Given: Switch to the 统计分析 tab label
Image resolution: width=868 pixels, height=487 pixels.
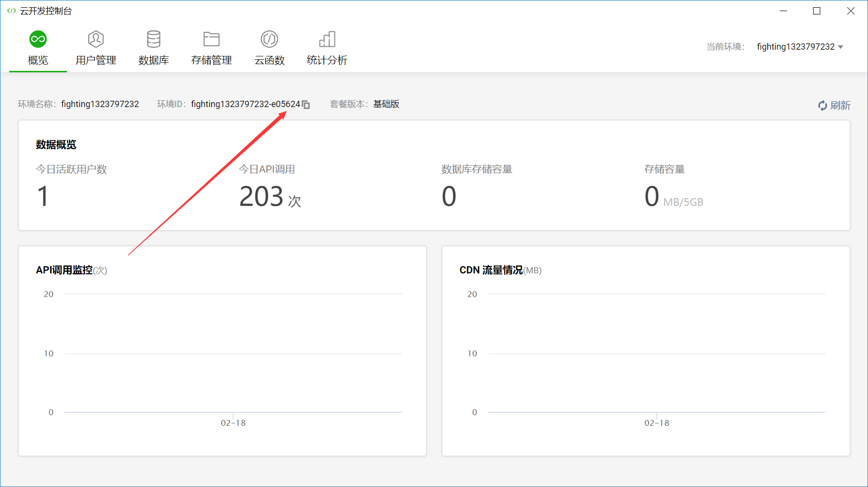Looking at the screenshot, I should point(327,60).
